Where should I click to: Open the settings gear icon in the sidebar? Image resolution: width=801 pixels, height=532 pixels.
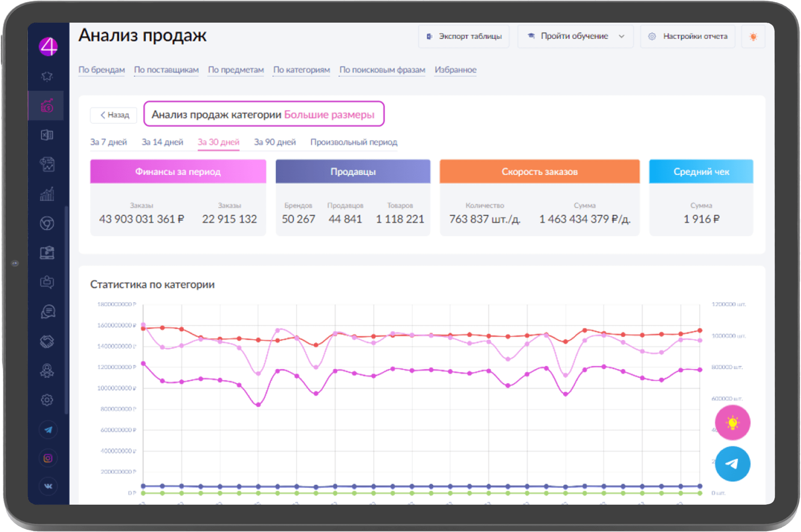click(48, 400)
